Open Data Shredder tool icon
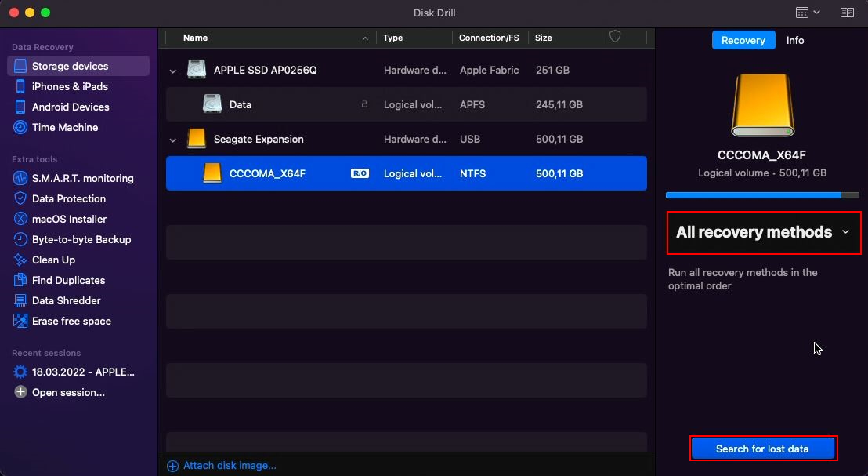Screen dimensions: 868x476 pyautogui.click(x=20, y=300)
